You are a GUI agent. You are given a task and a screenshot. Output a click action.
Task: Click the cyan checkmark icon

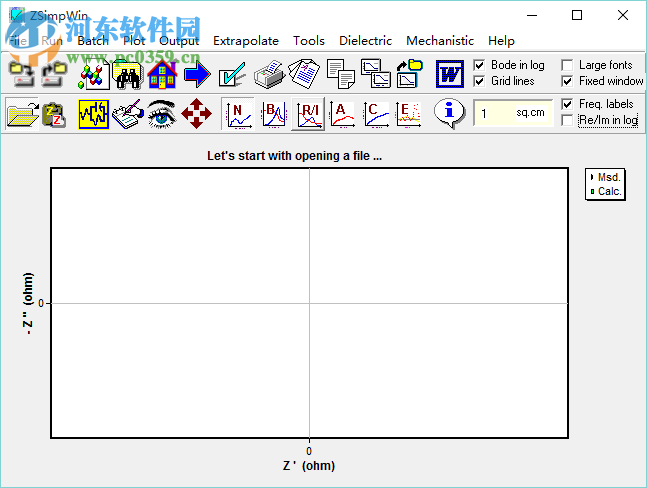(x=232, y=74)
